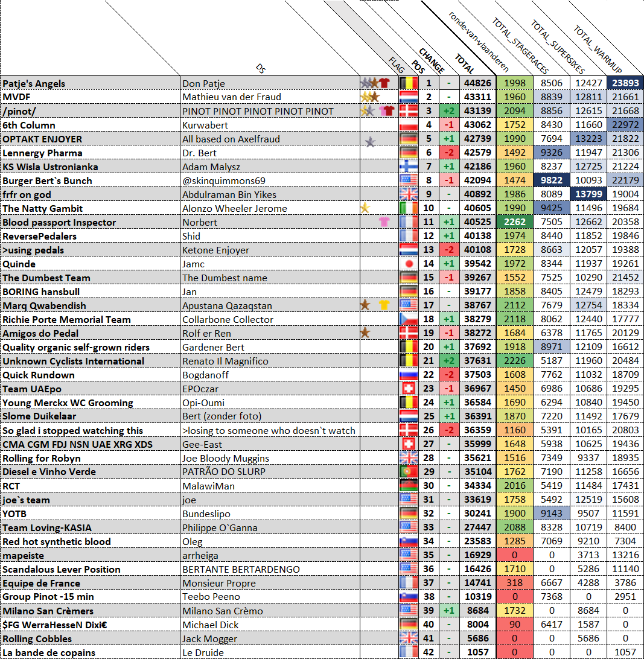This screenshot has height=659, width=644.
Task: Select the DS cell 'BERTANTE BERTARDENGO'
Action: (x=270, y=569)
